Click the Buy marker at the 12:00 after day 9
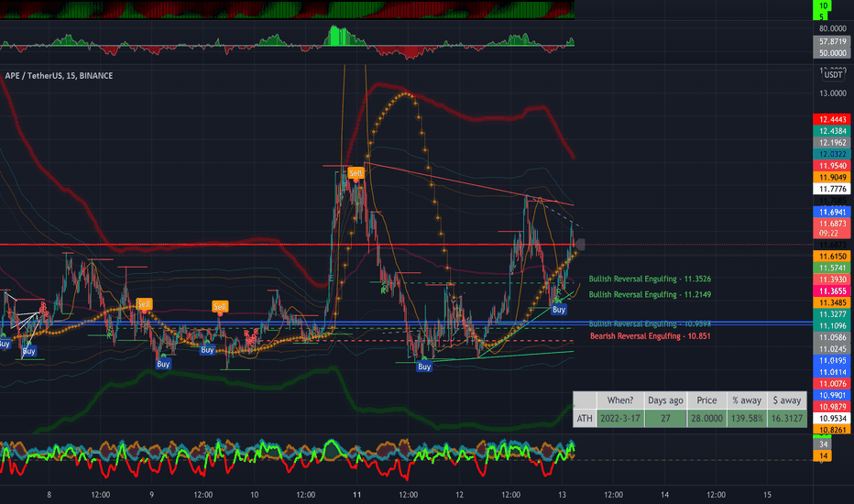This screenshot has height=504, width=854. (207, 350)
